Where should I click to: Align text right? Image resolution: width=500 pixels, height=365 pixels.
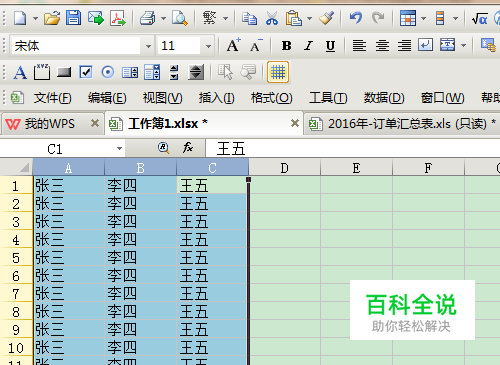404,45
